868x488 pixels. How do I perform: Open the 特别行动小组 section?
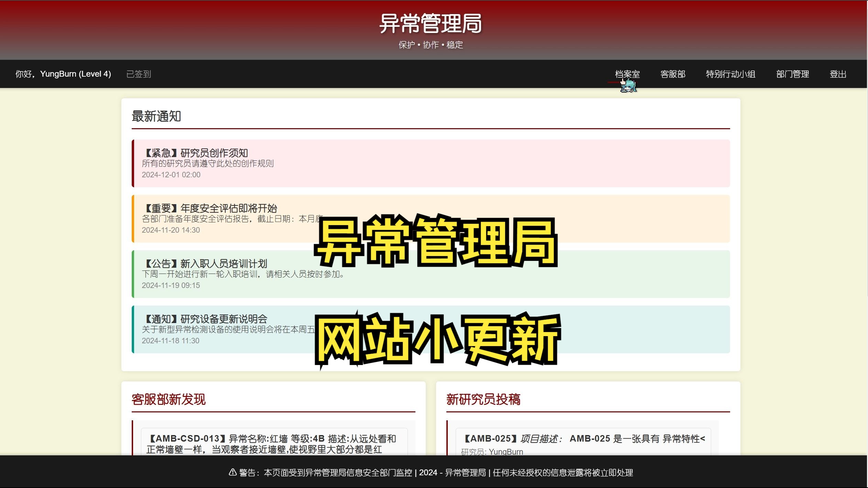point(730,74)
